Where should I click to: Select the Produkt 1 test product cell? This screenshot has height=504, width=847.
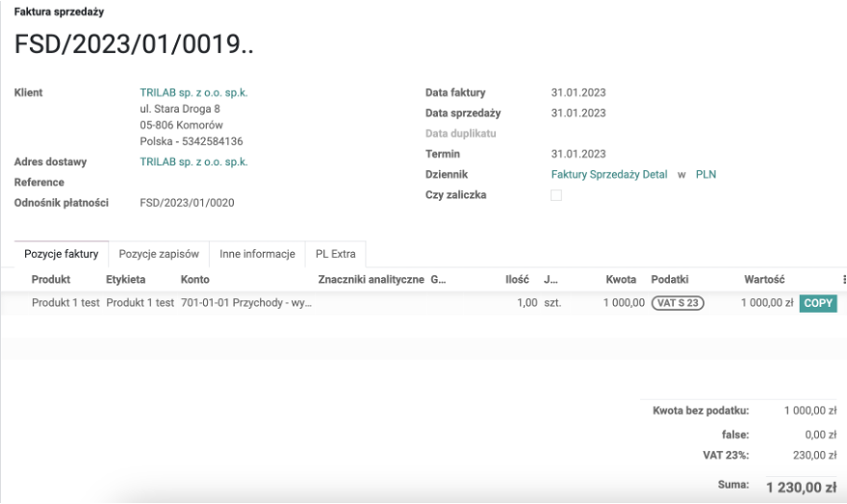coord(65,303)
